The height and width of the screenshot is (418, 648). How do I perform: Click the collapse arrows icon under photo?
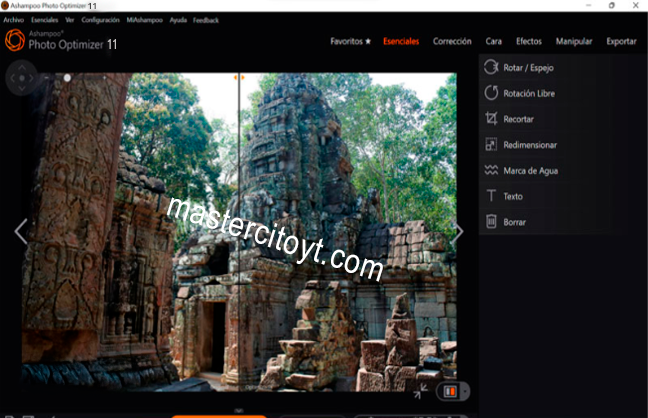tap(421, 391)
